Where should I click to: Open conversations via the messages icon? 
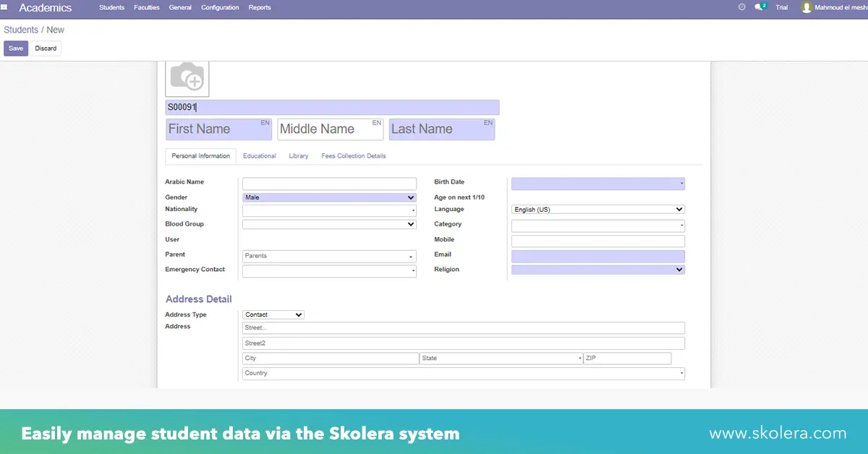pos(758,7)
